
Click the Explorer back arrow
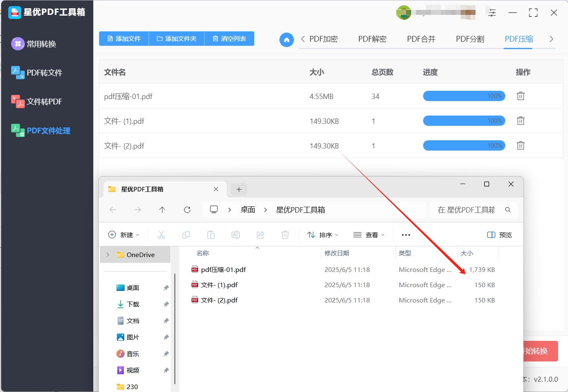pyautogui.click(x=113, y=210)
